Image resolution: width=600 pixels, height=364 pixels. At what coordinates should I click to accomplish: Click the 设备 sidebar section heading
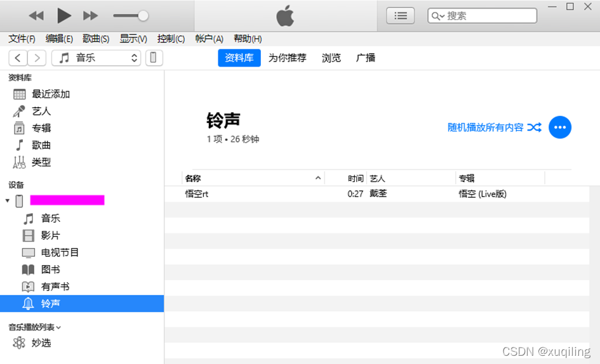click(16, 185)
